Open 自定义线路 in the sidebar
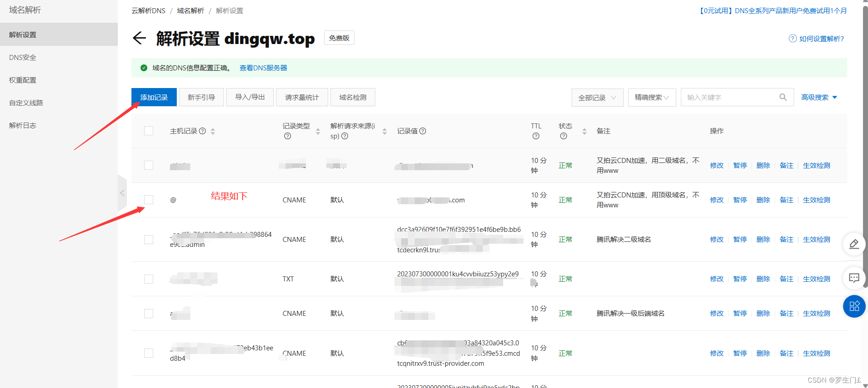 59,103
